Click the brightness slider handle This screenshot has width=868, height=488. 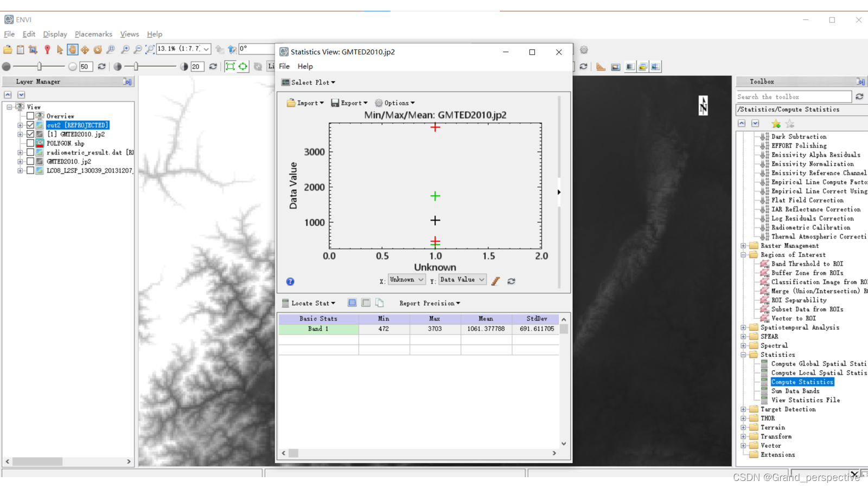(40, 66)
